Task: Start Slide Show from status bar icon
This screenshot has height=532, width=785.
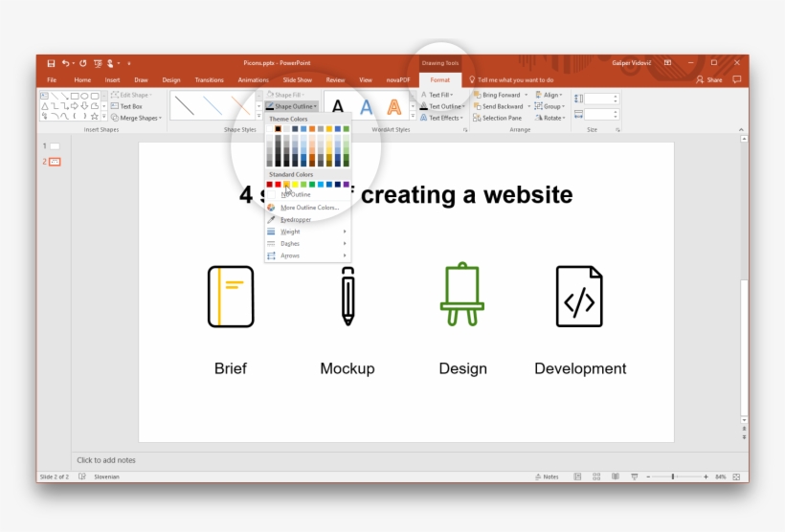Action: 635,477
